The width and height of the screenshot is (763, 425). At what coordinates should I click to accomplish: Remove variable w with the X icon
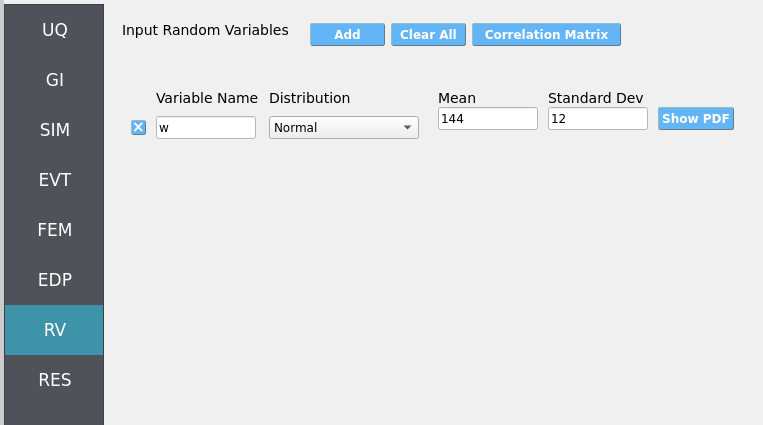point(138,128)
